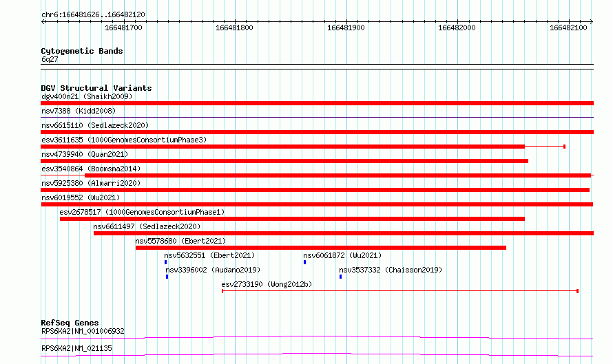Screen dimensions: 613x364
Task: Select gene label RPS6KA2|NM_001006932
Action: pyautogui.click(x=83, y=331)
